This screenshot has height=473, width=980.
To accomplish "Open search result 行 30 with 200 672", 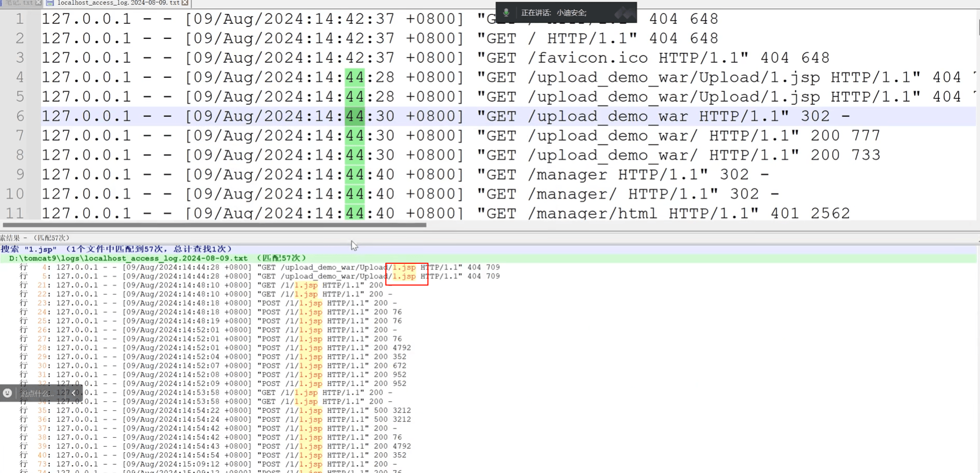I will click(213, 366).
